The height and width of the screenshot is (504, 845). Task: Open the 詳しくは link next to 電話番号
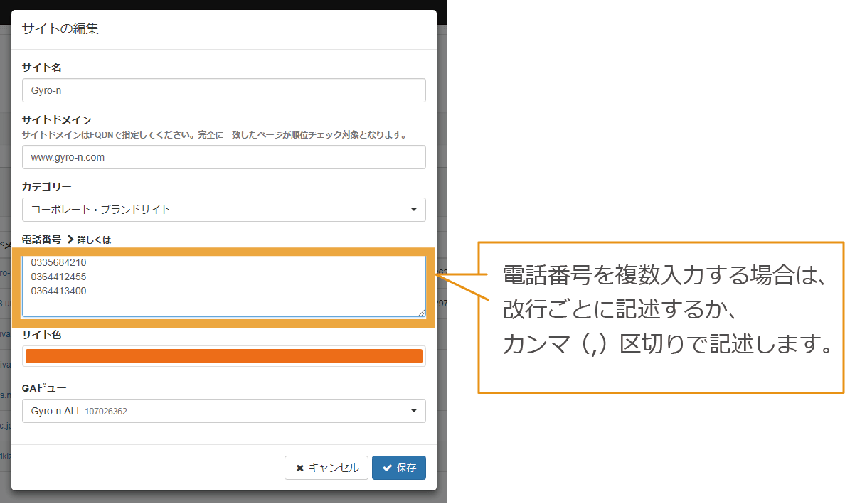click(x=89, y=240)
